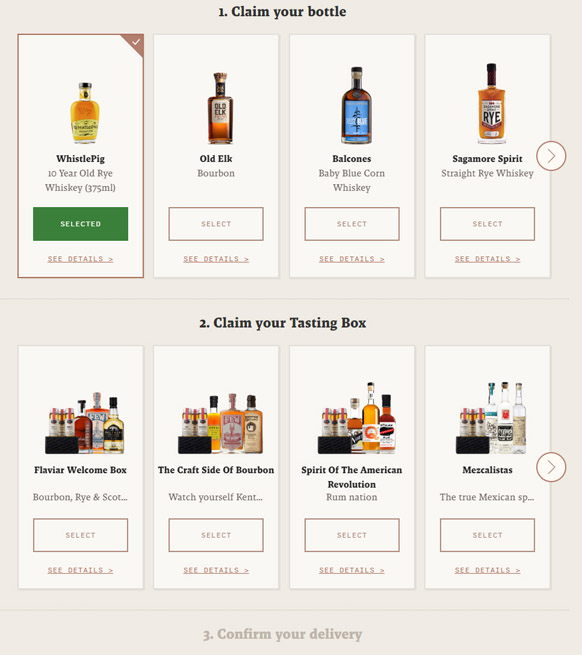The width and height of the screenshot is (582, 655).
Task: Click the Mezcalistas box image
Action: pos(491,418)
